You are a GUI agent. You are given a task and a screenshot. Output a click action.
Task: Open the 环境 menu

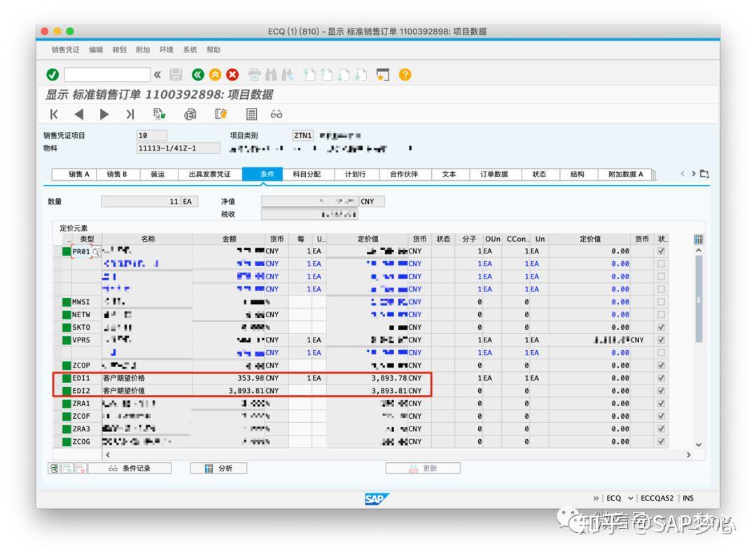(x=167, y=50)
